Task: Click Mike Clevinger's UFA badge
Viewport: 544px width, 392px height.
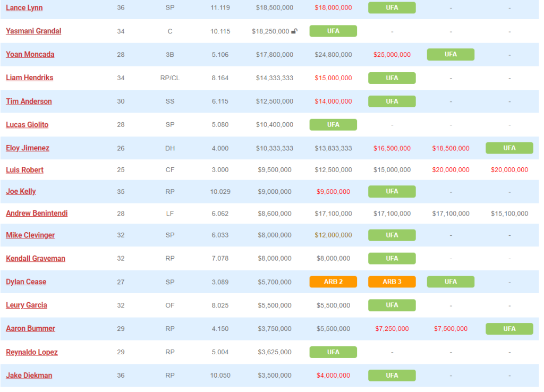Action: tap(392, 235)
